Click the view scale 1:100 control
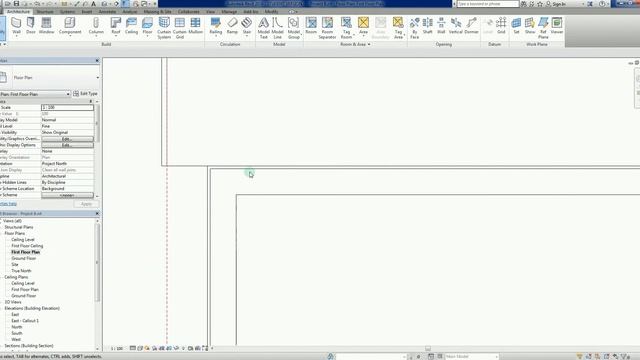640x360 pixels. pyautogui.click(x=117, y=348)
